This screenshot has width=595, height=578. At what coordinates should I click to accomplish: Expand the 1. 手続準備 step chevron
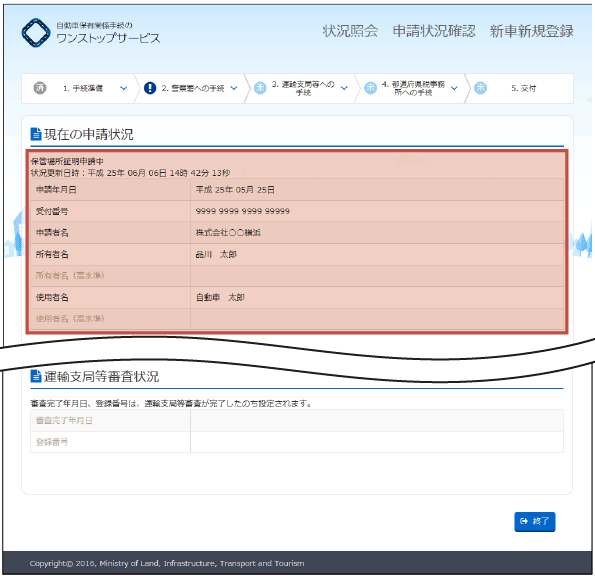click(x=123, y=88)
